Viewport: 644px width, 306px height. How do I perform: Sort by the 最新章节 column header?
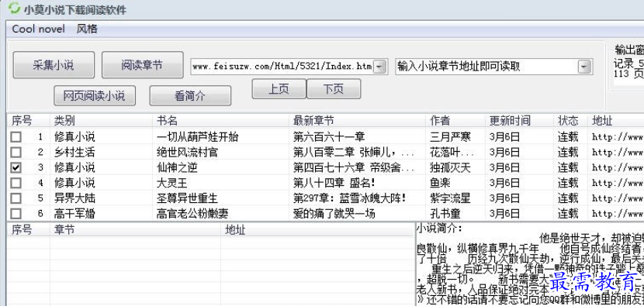click(358, 121)
